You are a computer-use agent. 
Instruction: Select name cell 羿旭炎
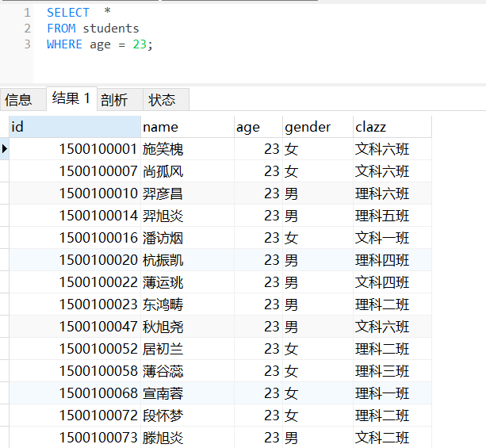coord(188,216)
